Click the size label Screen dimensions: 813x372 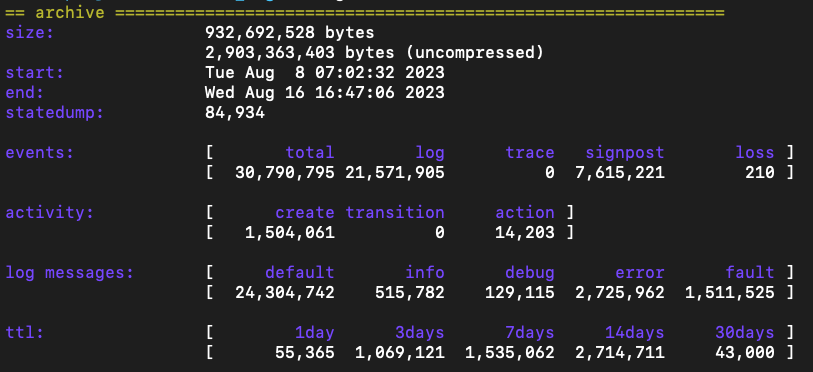[30, 33]
